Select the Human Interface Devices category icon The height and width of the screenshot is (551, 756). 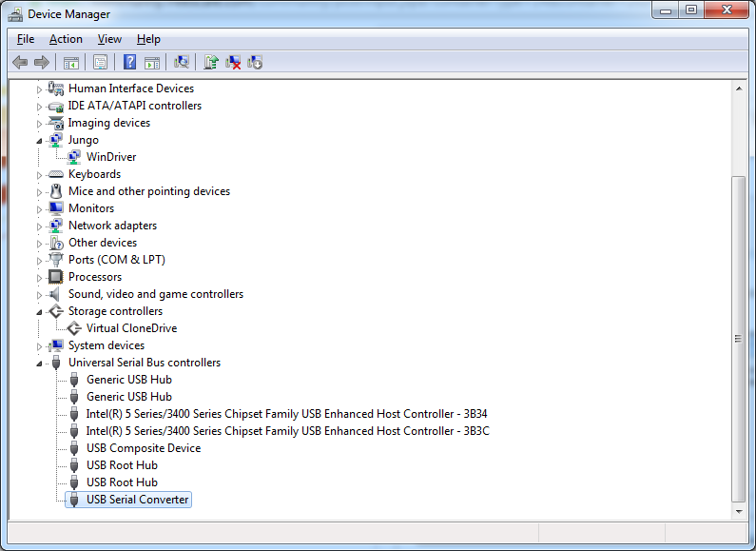(x=56, y=89)
